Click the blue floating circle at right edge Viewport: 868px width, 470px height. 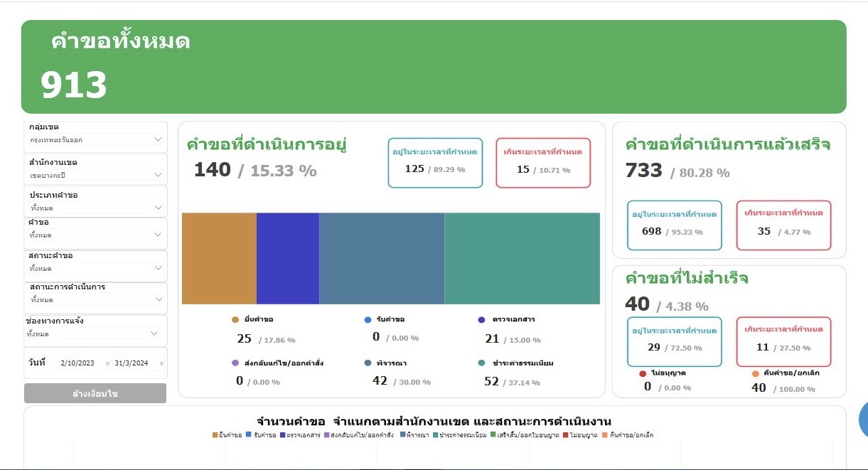click(x=864, y=419)
